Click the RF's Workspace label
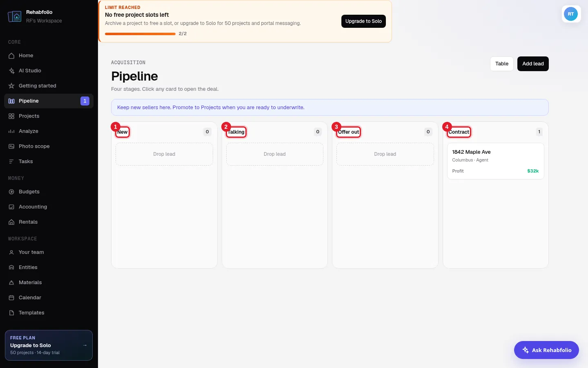Image resolution: width=588 pixels, height=368 pixels. 44,21
